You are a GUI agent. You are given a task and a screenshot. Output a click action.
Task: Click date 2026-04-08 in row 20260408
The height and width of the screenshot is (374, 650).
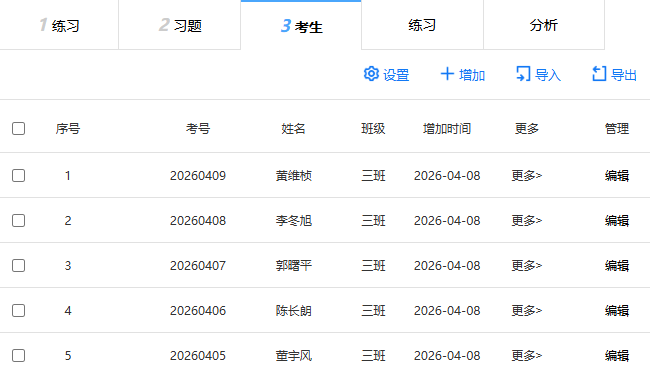click(x=447, y=221)
